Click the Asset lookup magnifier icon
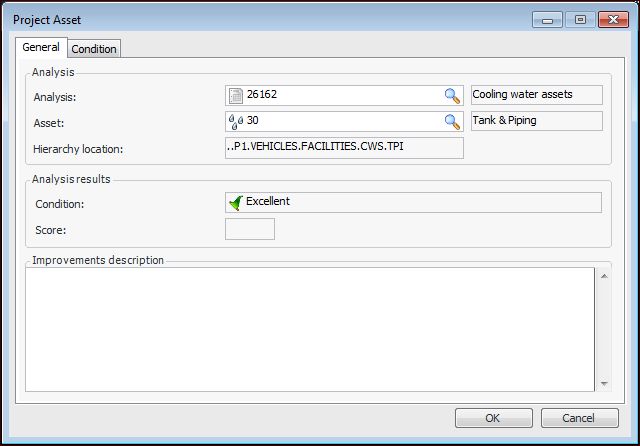The image size is (640, 446). [452, 122]
